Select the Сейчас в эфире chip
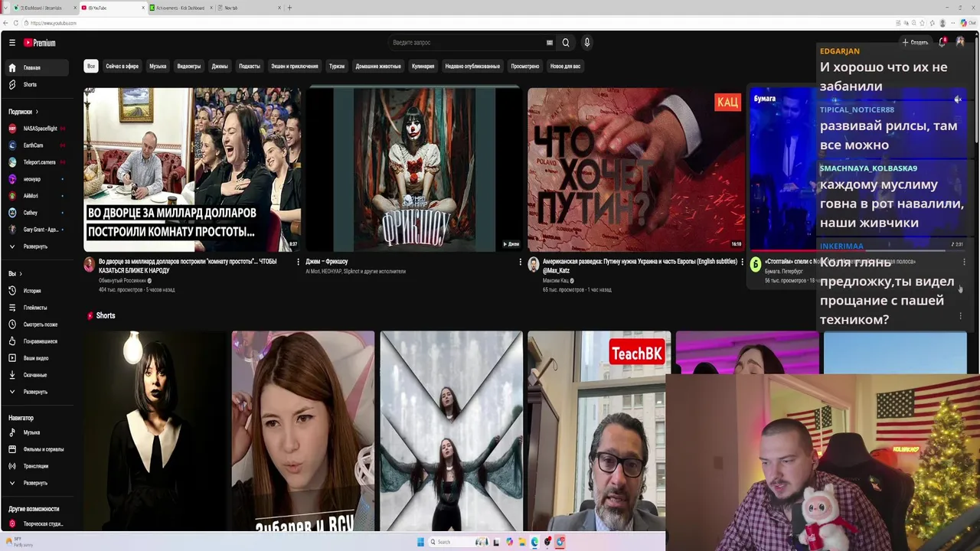This screenshot has width=980, height=551. [122, 67]
